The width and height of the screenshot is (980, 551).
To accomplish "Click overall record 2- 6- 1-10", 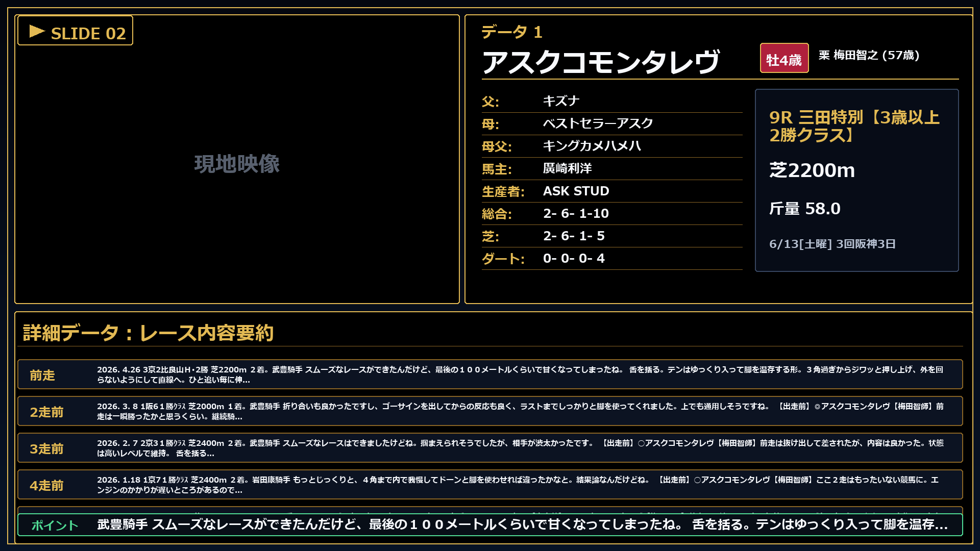I will tap(576, 213).
